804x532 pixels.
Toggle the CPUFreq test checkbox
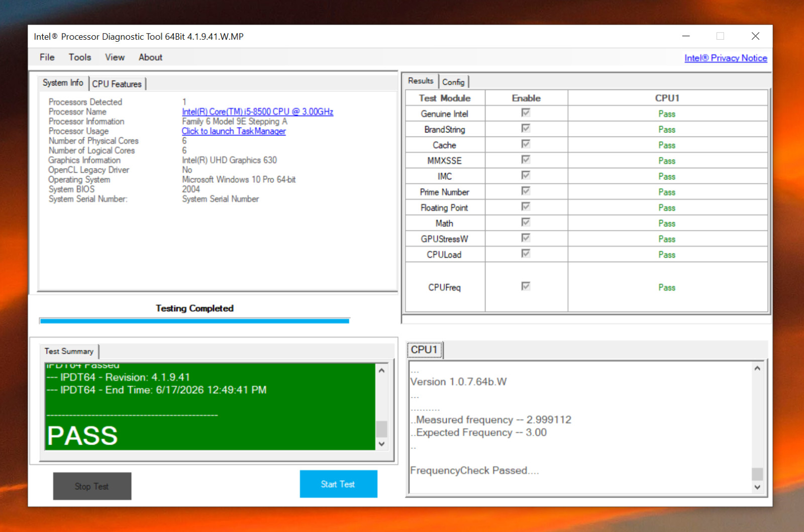pos(526,286)
